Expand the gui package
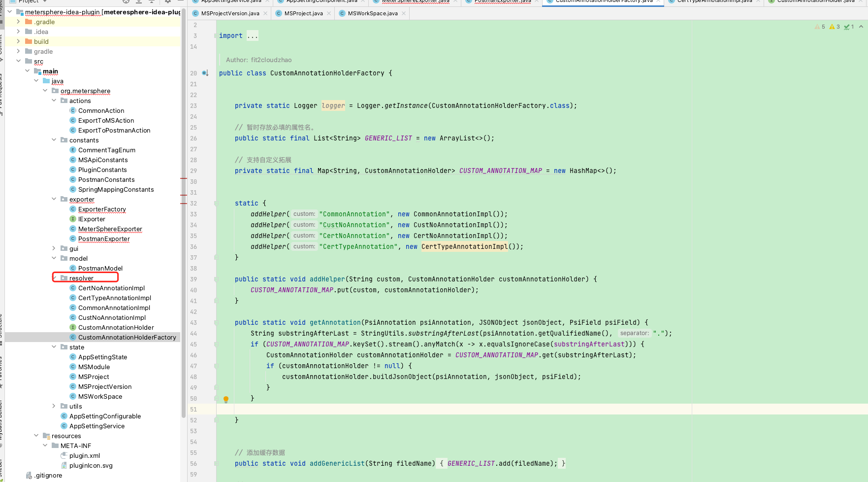The width and height of the screenshot is (868, 482). 54,248
